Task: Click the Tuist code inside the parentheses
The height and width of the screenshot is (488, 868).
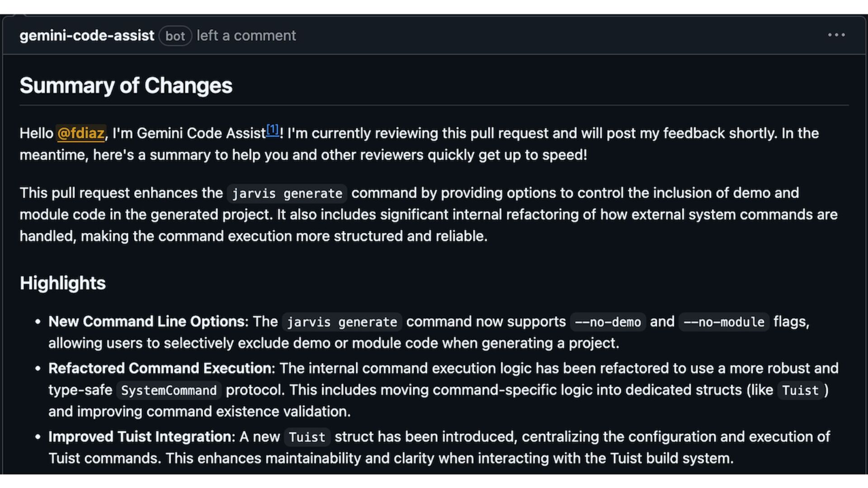Action: click(800, 390)
